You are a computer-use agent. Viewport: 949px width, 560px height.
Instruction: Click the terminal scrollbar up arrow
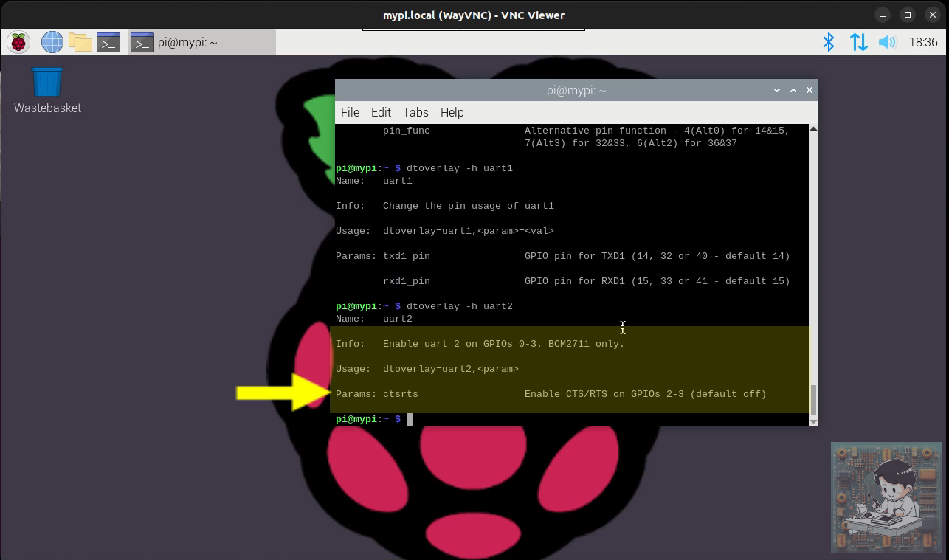tap(813, 129)
